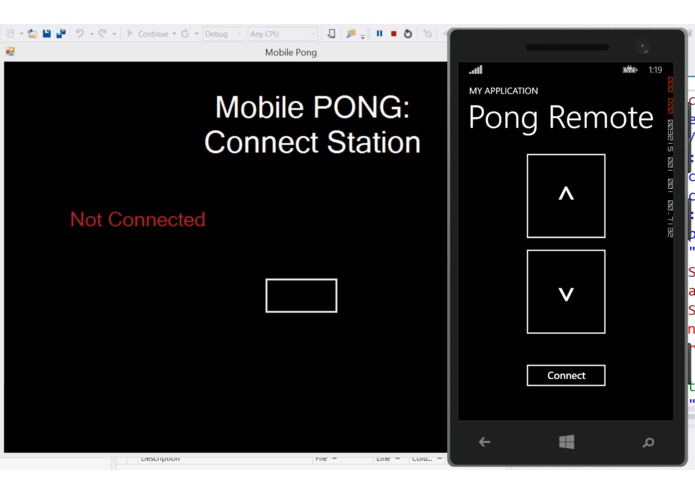Click the orange find-in-files toolbar icon
Viewport: 695px width, 494px height.
pos(351,34)
